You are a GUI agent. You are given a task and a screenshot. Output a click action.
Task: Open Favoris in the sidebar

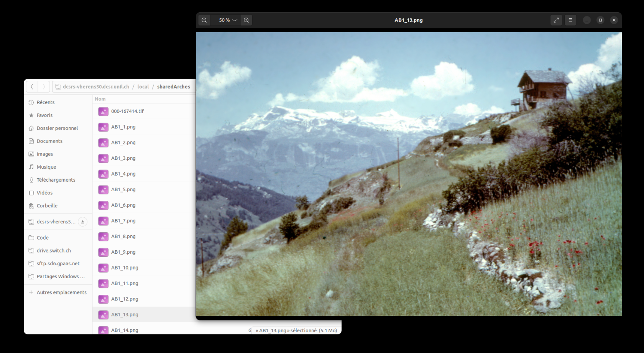[44, 115]
